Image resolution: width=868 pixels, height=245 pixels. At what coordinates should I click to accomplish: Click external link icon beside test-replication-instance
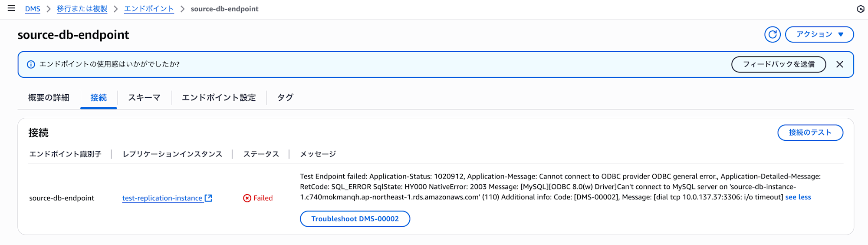(x=208, y=198)
